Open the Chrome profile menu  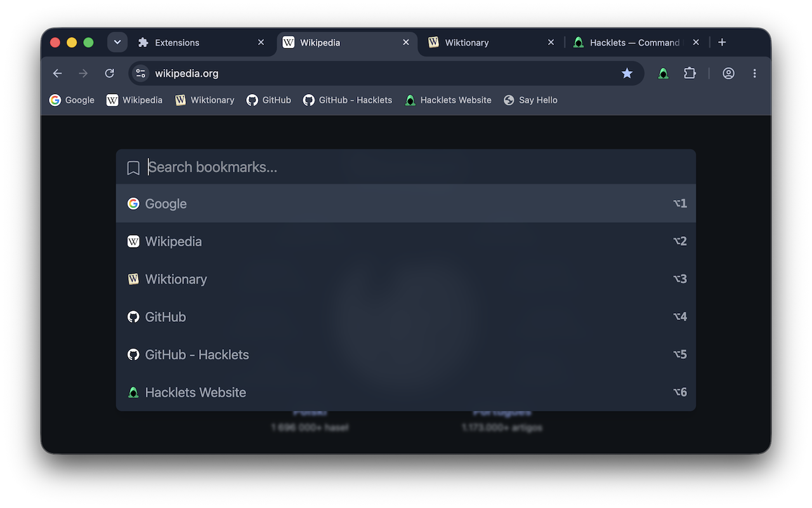[728, 74]
